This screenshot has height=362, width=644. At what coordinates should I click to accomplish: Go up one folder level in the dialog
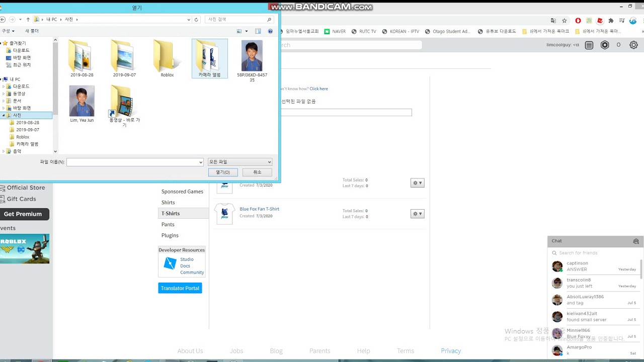point(28,20)
